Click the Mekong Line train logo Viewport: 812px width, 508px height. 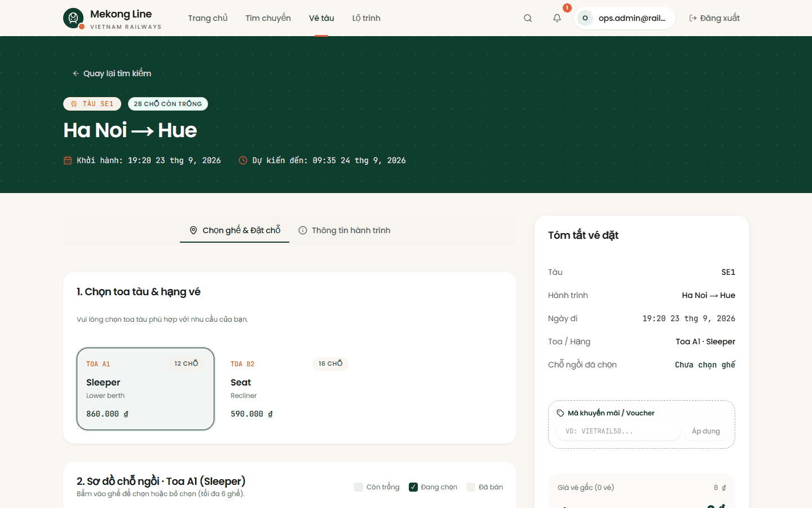click(73, 18)
